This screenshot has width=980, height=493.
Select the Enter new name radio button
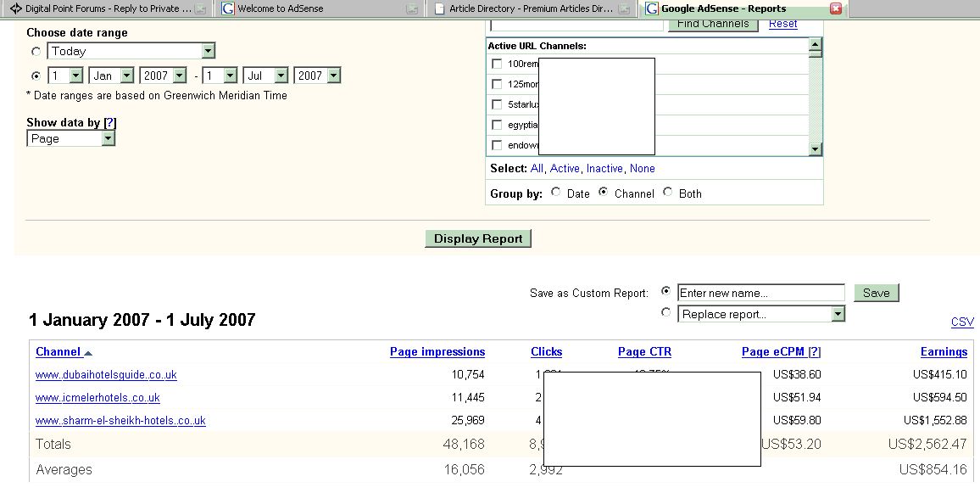pyautogui.click(x=665, y=291)
